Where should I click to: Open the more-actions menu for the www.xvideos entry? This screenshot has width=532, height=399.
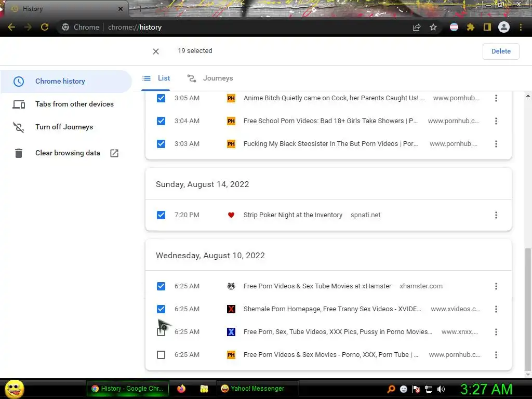tap(496, 309)
